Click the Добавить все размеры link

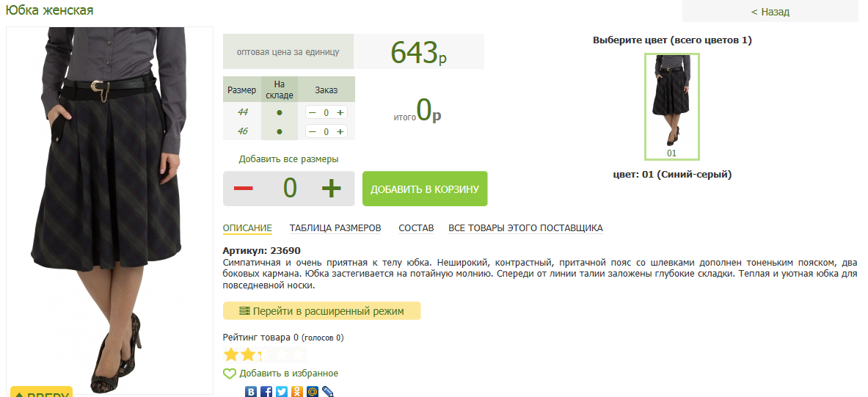[288, 159]
